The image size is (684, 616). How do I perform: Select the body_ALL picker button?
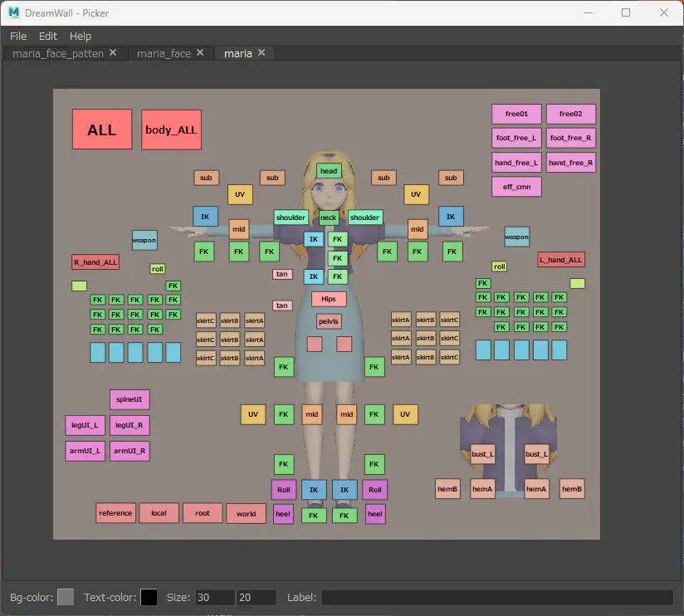click(171, 130)
